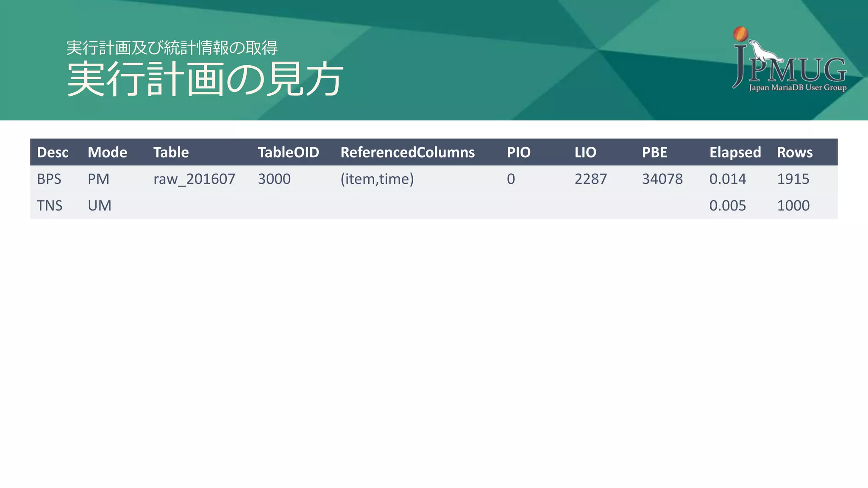Click the PBE column header
Viewport: 868px width, 488px height.
654,152
